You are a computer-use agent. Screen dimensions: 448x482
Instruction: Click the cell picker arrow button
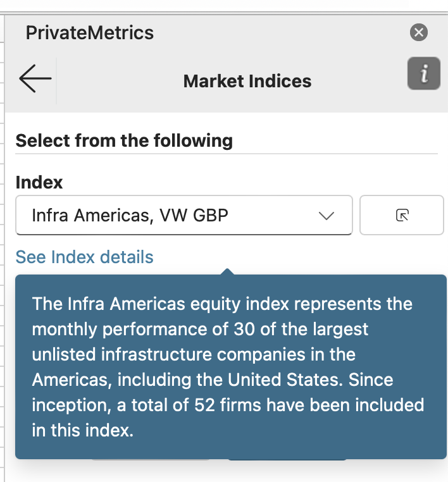tap(401, 216)
